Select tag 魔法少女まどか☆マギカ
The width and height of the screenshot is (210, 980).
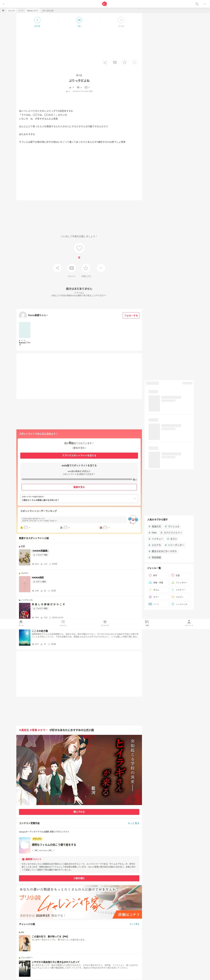click(x=163, y=551)
